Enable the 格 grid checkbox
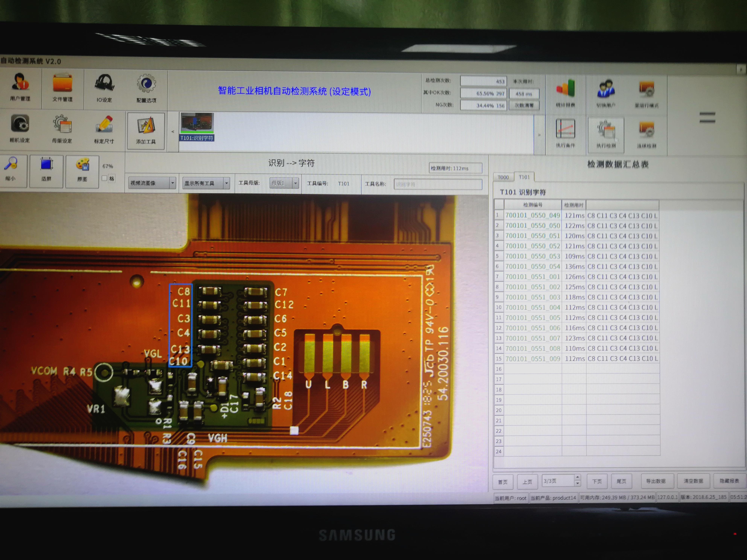This screenshot has width=747, height=560. (104, 178)
